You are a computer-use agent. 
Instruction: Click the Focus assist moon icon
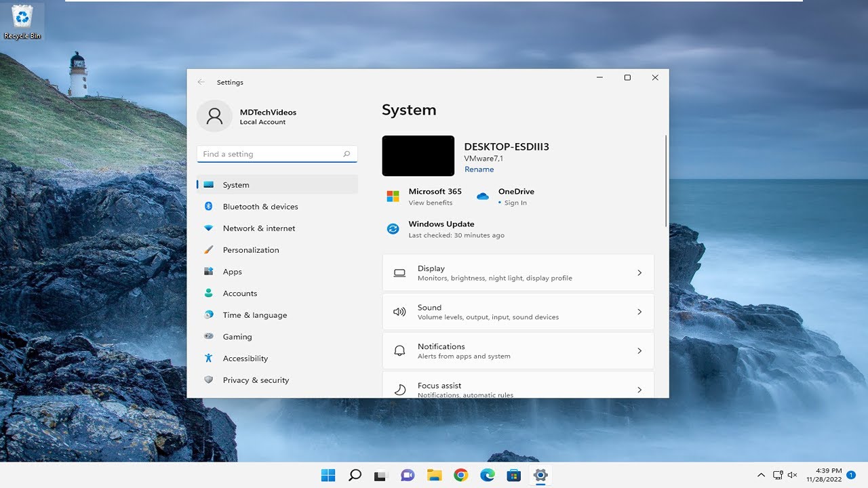click(x=399, y=390)
